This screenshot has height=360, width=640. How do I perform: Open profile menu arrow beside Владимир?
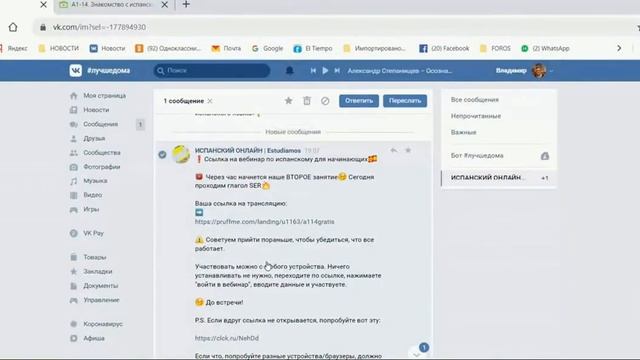pos(551,71)
